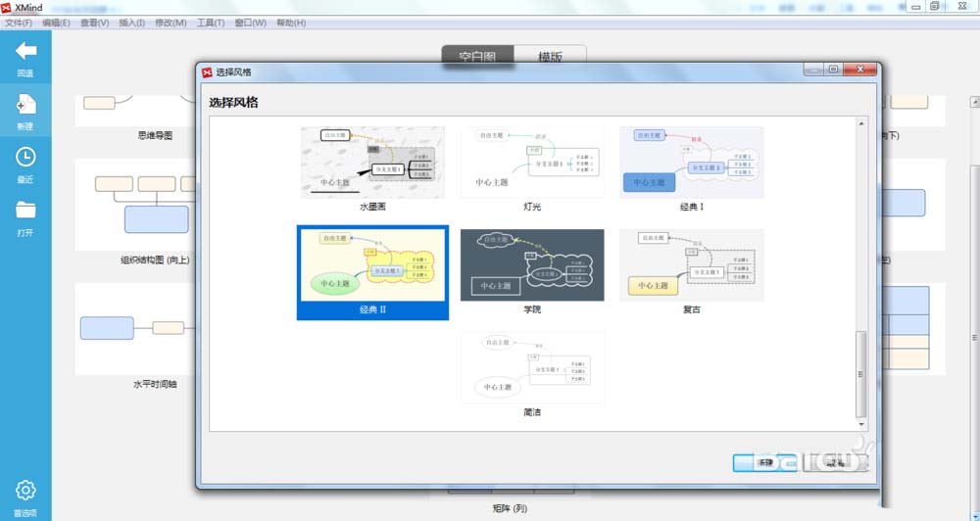Screen dimensions: 980x521
Task: Open the 窗口(W) menu
Action: coord(251,23)
